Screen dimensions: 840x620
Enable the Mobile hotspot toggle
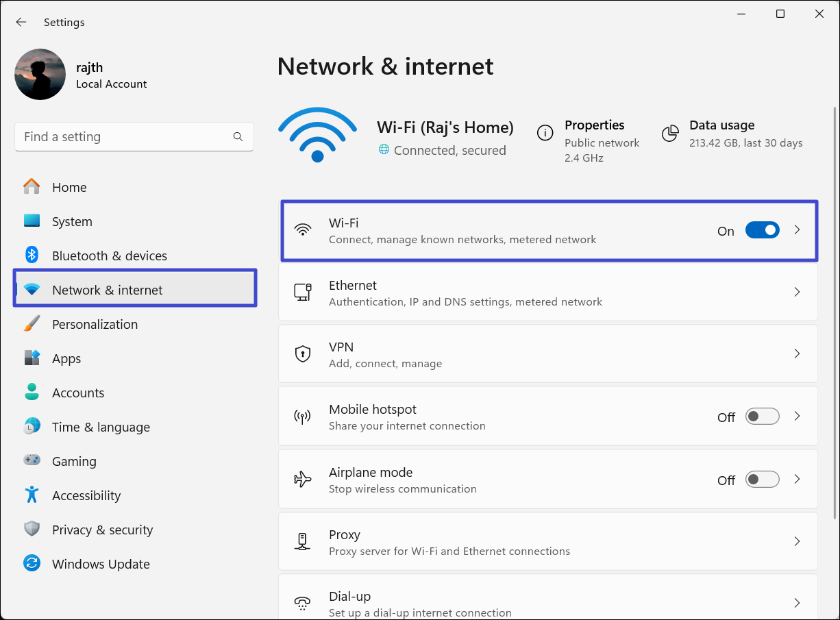coord(762,417)
